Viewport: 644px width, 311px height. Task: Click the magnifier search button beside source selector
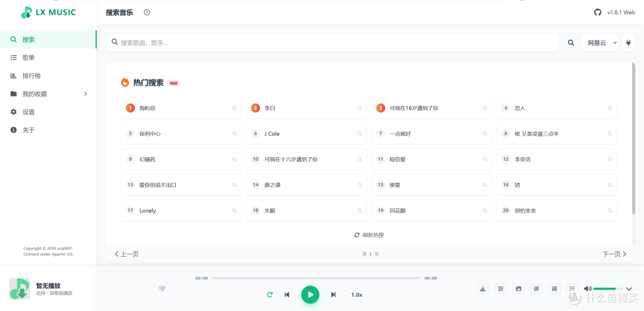pyautogui.click(x=571, y=43)
